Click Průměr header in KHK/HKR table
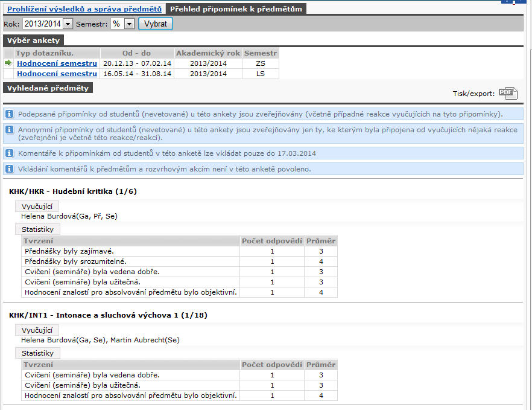The height and width of the screenshot is (410, 532). 321,241
